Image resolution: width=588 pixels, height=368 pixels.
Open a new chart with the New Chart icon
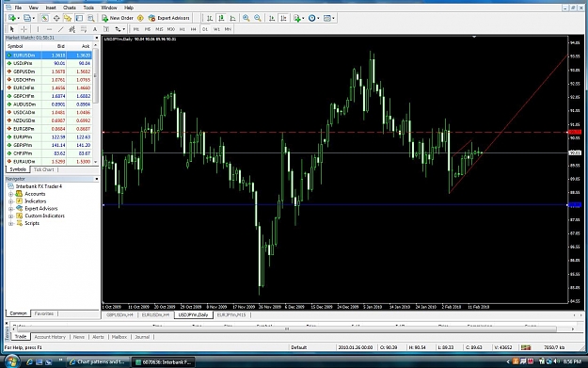(11, 18)
